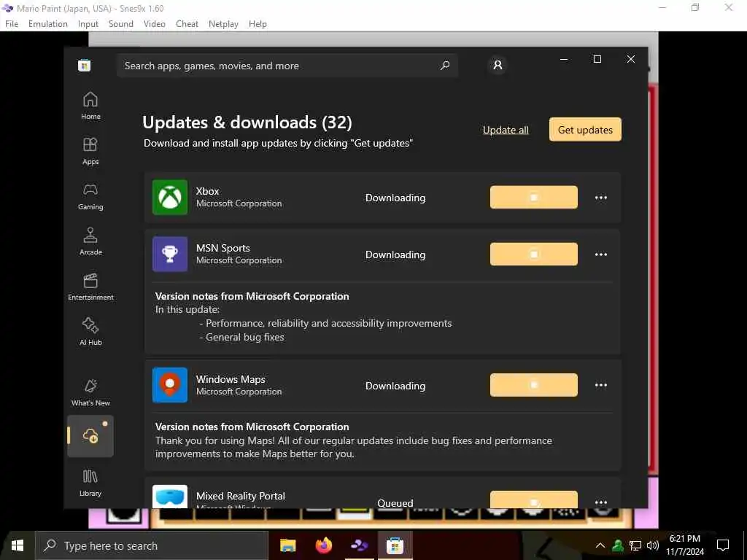
Task: Click the MSN Sports trophy icon
Action: point(169,254)
